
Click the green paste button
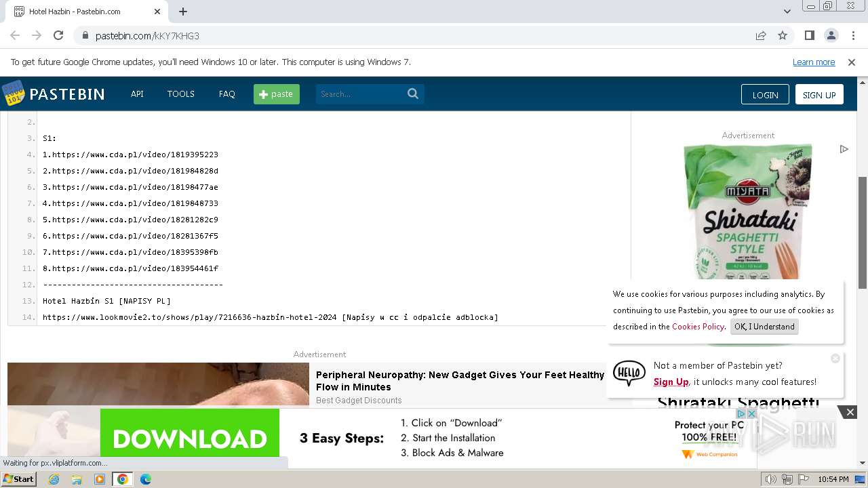[x=277, y=94]
